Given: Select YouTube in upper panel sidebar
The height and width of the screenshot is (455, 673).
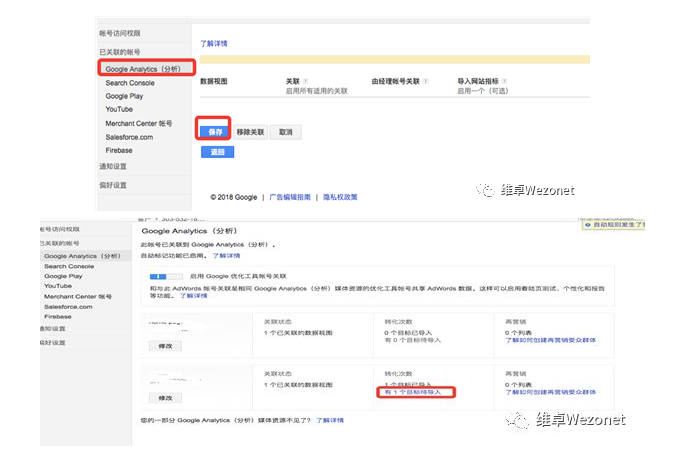Looking at the screenshot, I should click(x=119, y=109).
